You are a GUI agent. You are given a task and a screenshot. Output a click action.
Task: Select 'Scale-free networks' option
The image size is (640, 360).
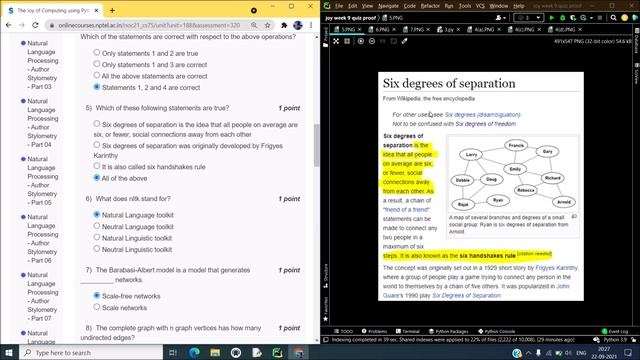click(x=97, y=295)
